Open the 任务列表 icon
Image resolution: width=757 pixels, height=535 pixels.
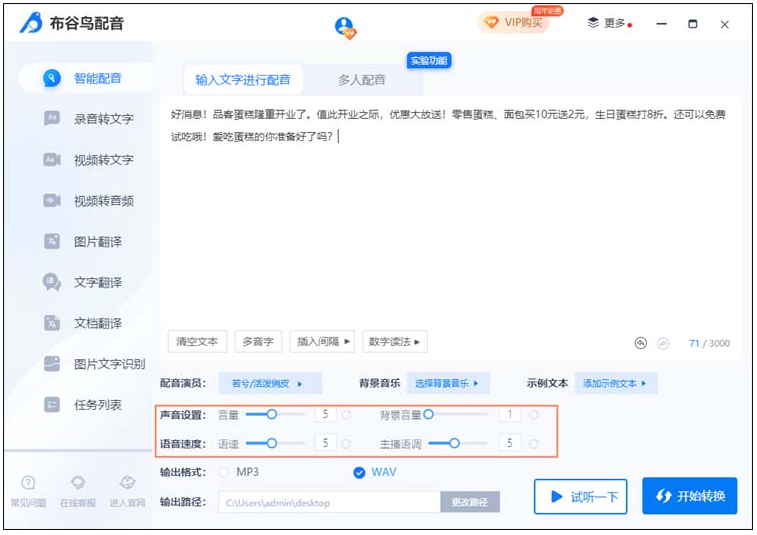pyautogui.click(x=52, y=405)
